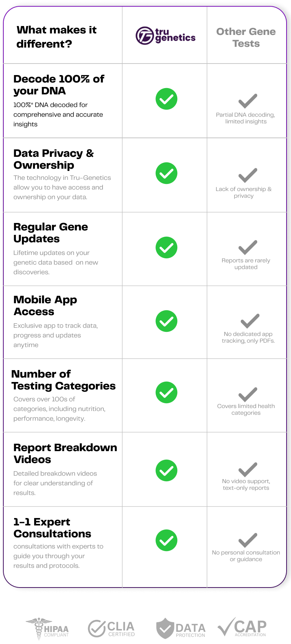Click green checkmark for Data Privacy & Ownership
Image resolution: width=291 pixels, height=644 pixels.
(x=166, y=173)
